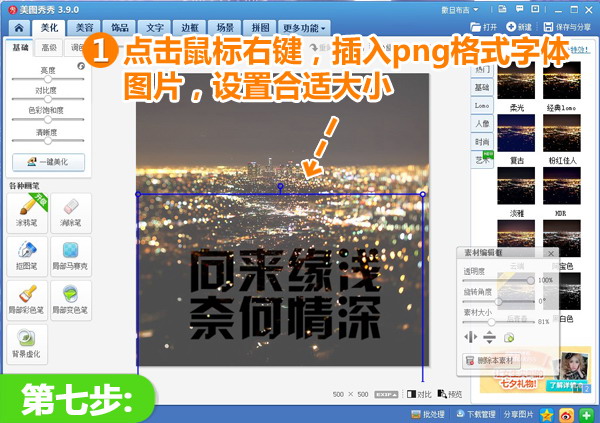The height and width of the screenshot is (423, 600).
Task: Select the 人像 effects category
Action: point(482,123)
